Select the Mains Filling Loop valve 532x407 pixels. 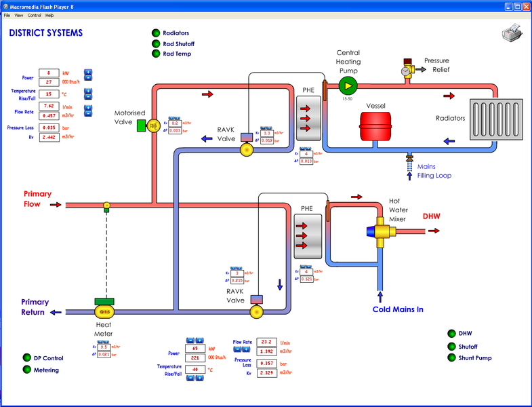[409, 158]
